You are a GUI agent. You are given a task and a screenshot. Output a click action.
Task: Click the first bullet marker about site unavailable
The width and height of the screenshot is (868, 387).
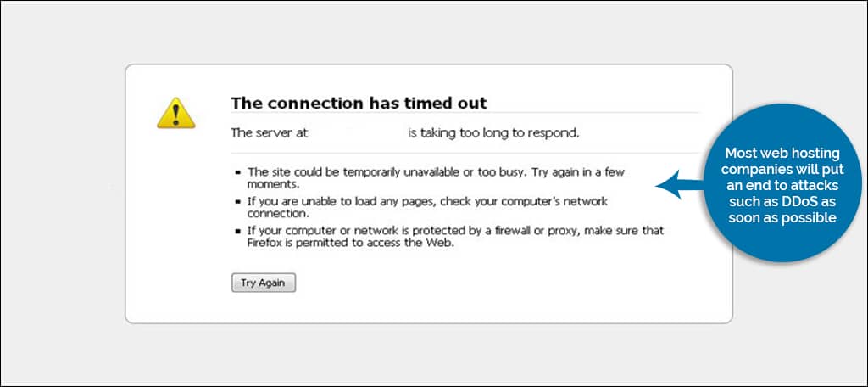[237, 173]
